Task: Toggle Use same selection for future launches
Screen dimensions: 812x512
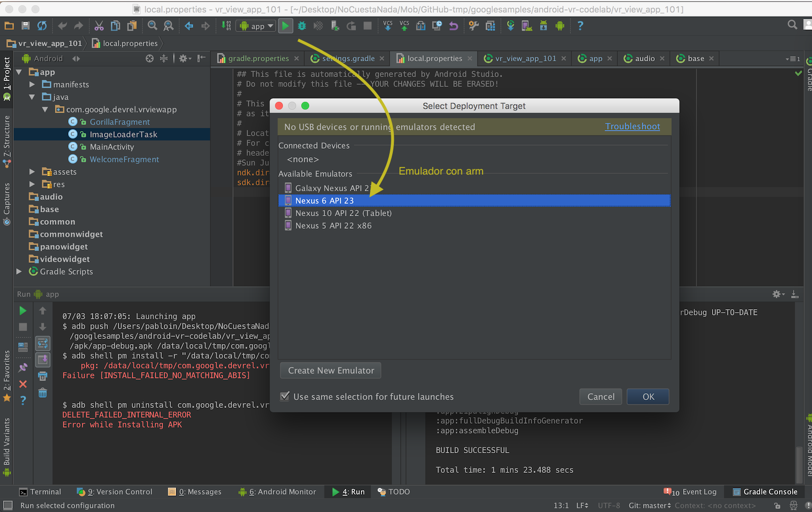Action: point(285,396)
